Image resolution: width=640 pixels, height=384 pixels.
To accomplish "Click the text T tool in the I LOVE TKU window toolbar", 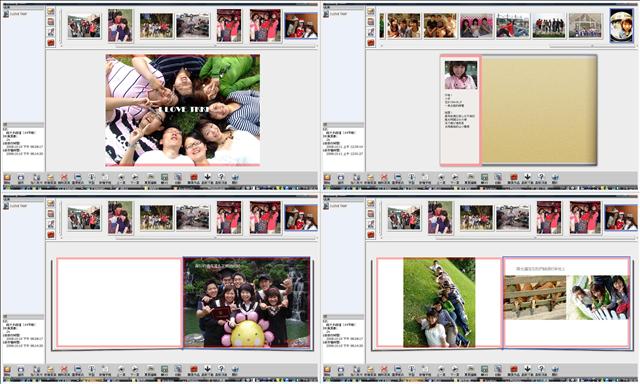I will tap(92, 177).
